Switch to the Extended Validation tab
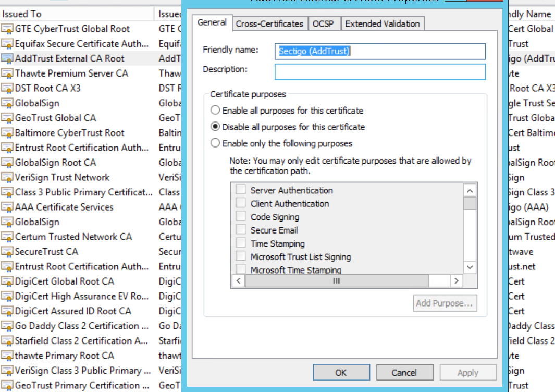The height and width of the screenshot is (392, 555). click(x=383, y=24)
